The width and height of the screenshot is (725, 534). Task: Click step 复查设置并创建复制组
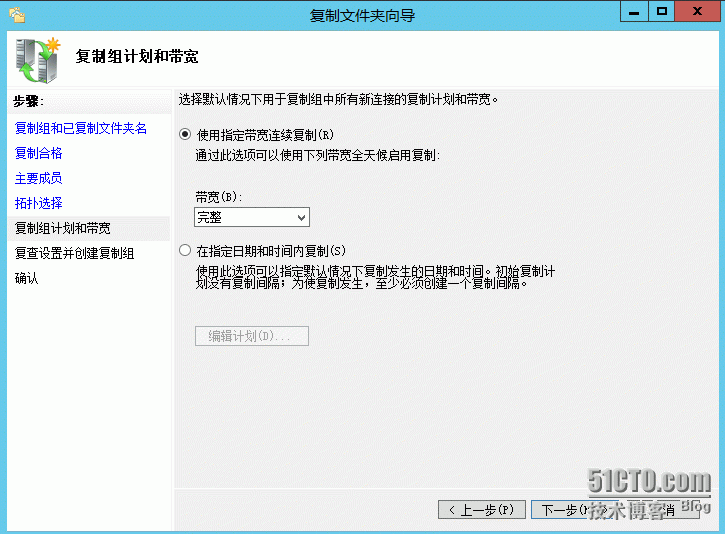(x=74, y=253)
